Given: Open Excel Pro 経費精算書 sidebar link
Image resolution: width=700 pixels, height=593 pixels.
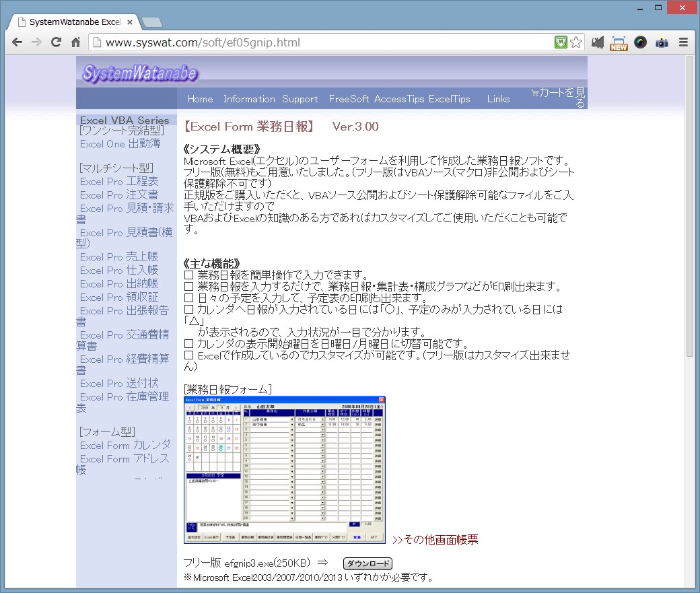Looking at the screenshot, I should (123, 364).
